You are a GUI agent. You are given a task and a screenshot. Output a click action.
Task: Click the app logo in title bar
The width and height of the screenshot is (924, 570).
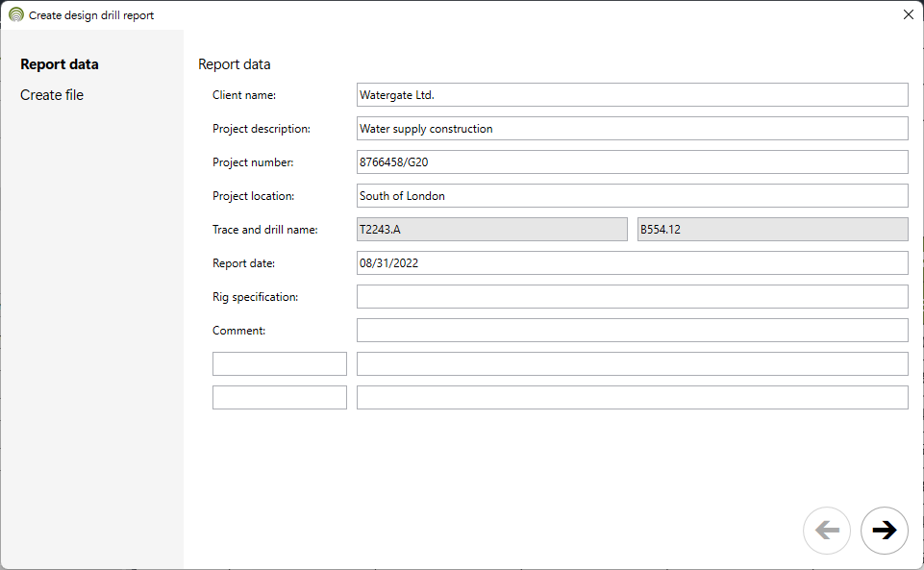tap(16, 14)
